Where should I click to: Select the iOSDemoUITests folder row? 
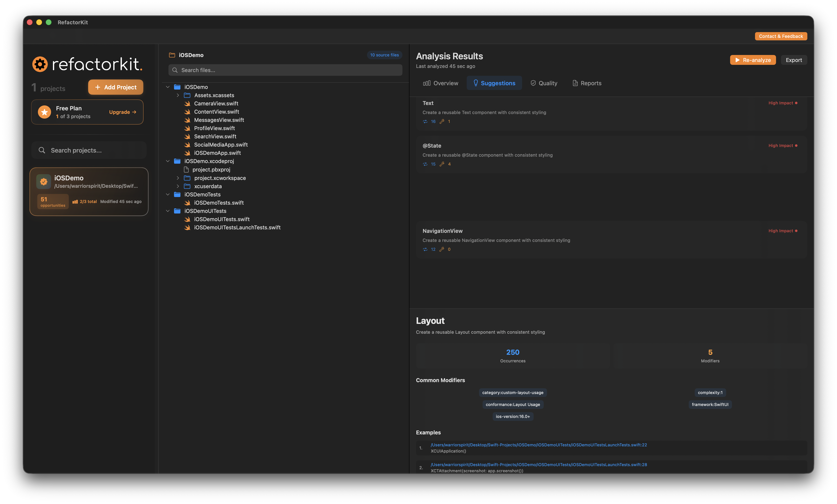click(x=285, y=211)
